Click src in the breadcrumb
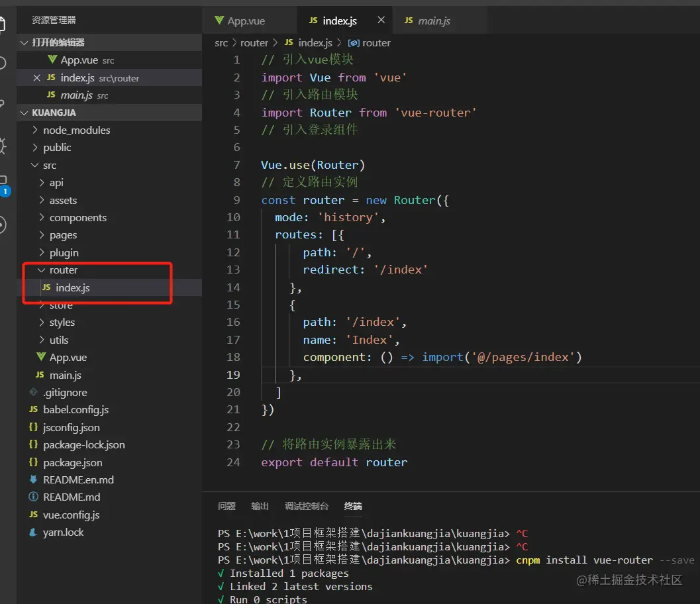 click(x=221, y=43)
